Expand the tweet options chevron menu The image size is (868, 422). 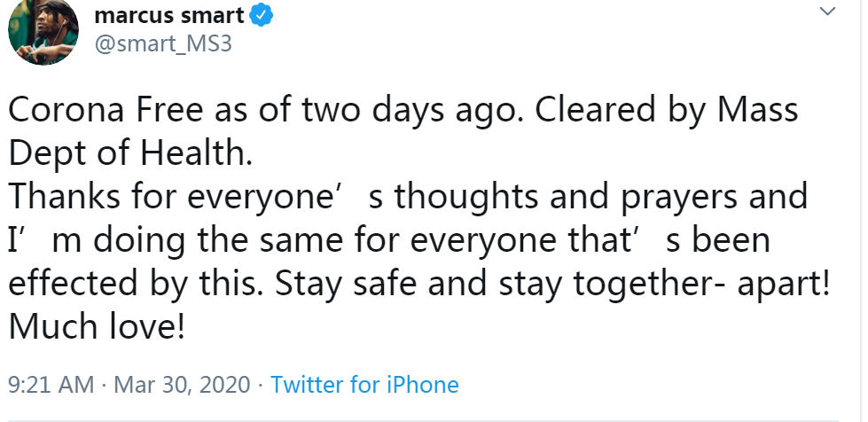click(x=827, y=11)
